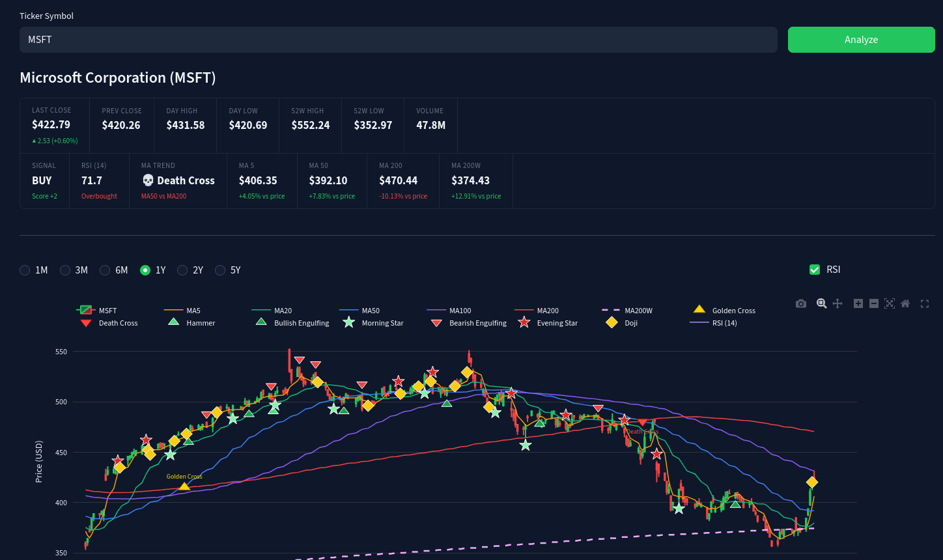Toggle Golden Cross legend entry
Image resolution: width=943 pixels, height=560 pixels.
(723, 311)
